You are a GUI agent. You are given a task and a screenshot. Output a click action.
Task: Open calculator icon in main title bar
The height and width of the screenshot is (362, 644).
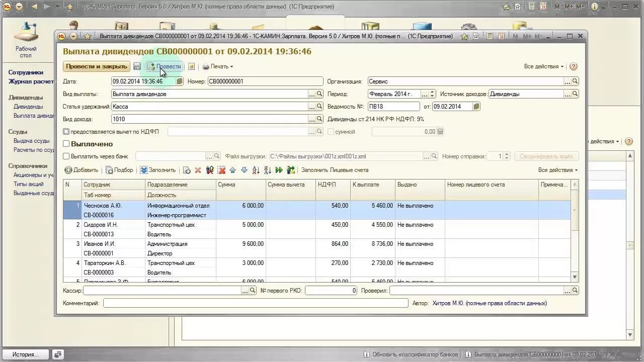point(530,7)
